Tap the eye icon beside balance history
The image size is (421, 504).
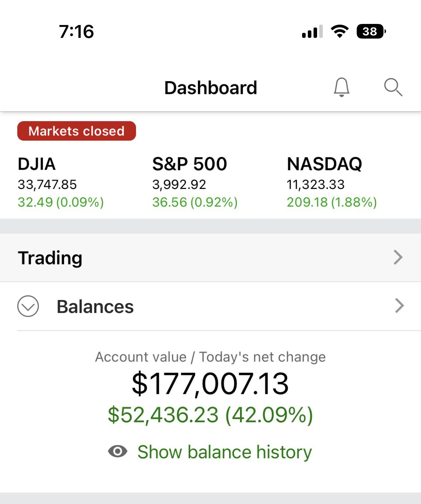(x=117, y=451)
